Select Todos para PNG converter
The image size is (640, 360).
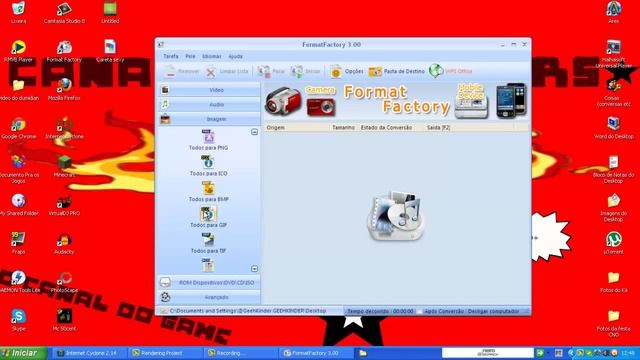[208, 140]
